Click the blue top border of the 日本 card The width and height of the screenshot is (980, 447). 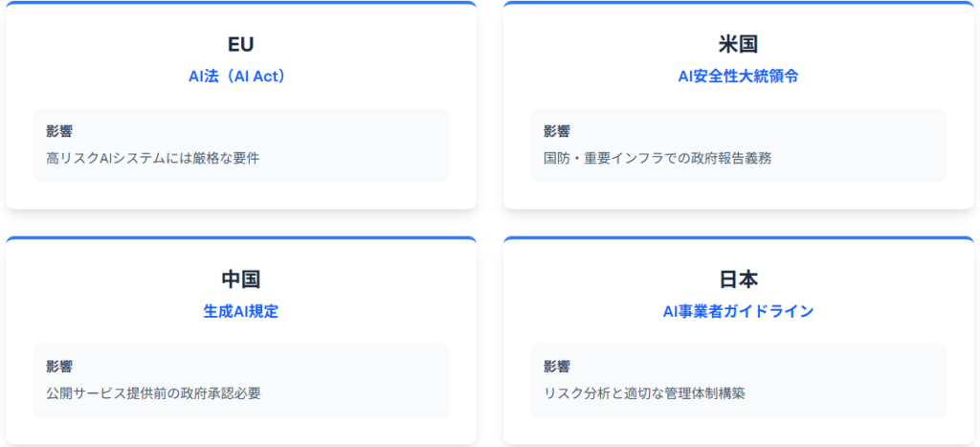tap(738, 237)
